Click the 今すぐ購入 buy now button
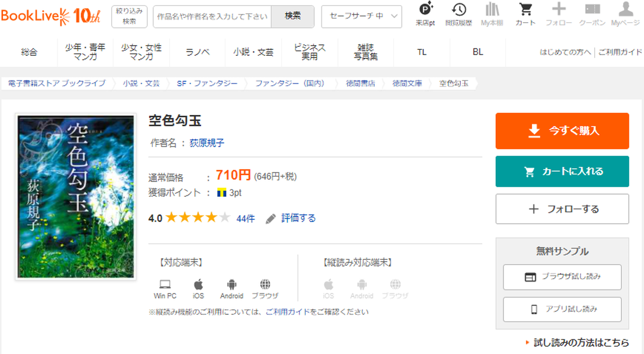Viewport: 644px width, 354px height. [x=562, y=131]
